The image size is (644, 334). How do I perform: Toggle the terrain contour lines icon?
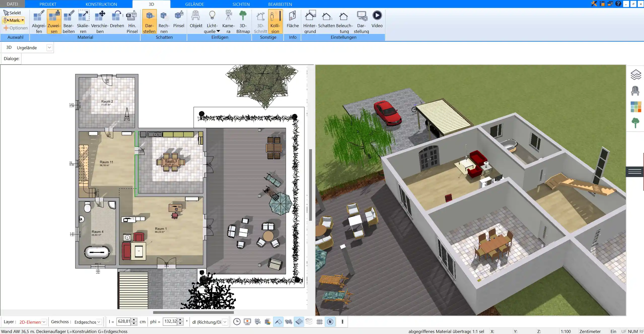309,321
